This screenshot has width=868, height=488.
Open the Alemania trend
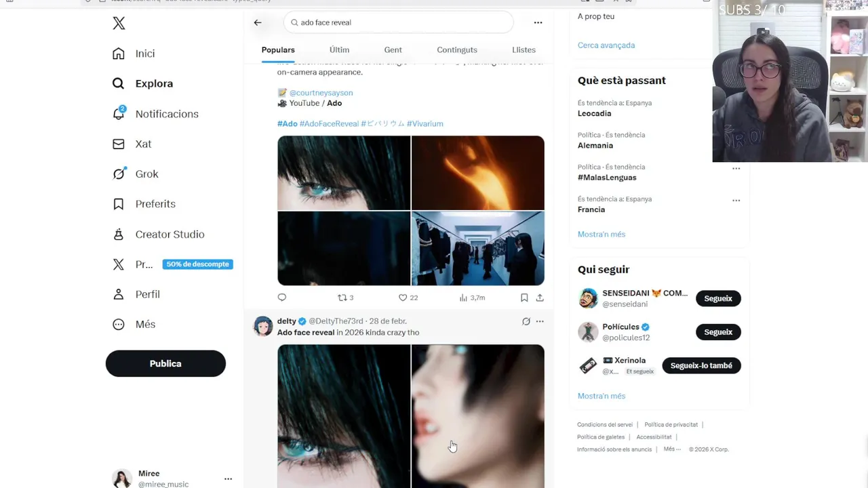tap(595, 145)
